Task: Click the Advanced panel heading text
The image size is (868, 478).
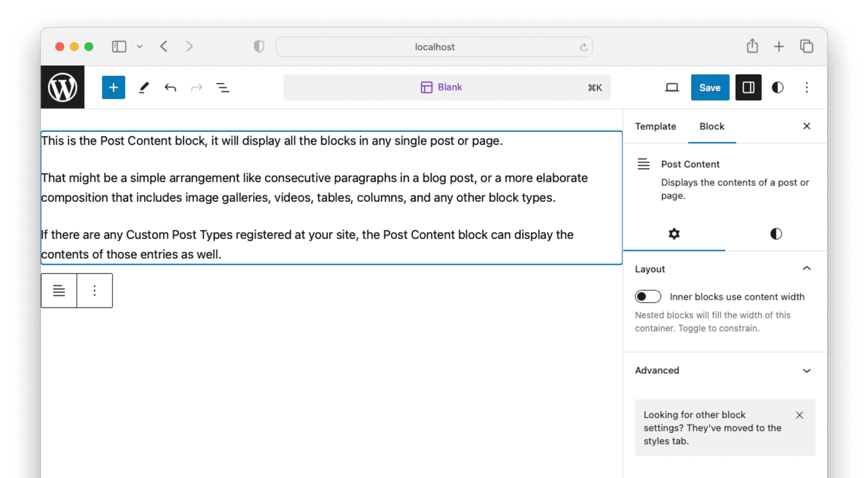Action: pos(657,371)
